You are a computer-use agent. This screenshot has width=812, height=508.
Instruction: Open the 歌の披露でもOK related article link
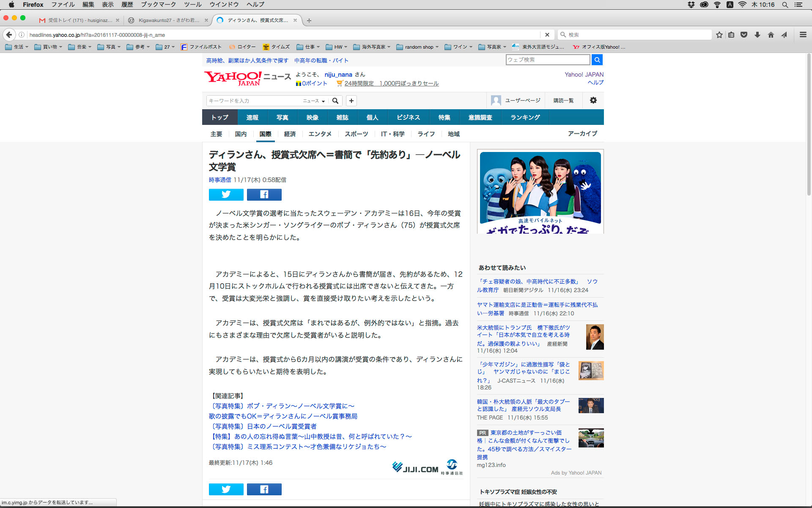[283, 416]
